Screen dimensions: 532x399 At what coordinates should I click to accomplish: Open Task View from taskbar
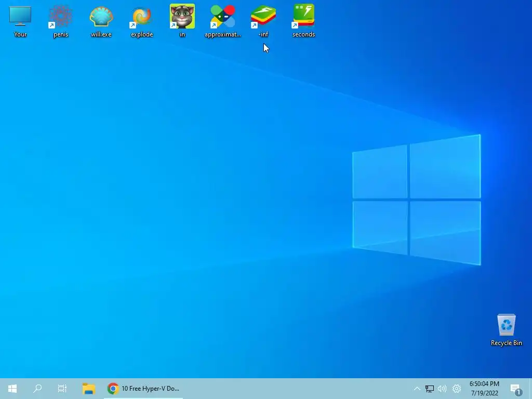click(62, 389)
